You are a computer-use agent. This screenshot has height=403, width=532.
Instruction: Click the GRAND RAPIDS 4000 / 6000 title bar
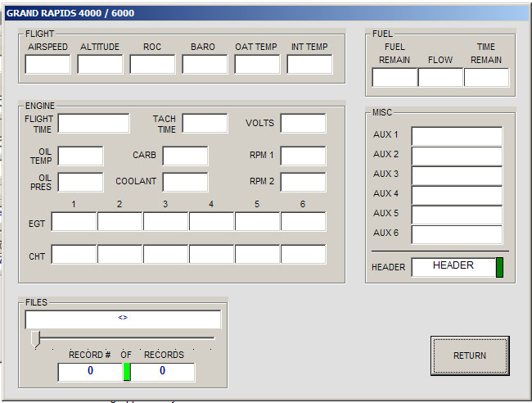pyautogui.click(x=267, y=13)
